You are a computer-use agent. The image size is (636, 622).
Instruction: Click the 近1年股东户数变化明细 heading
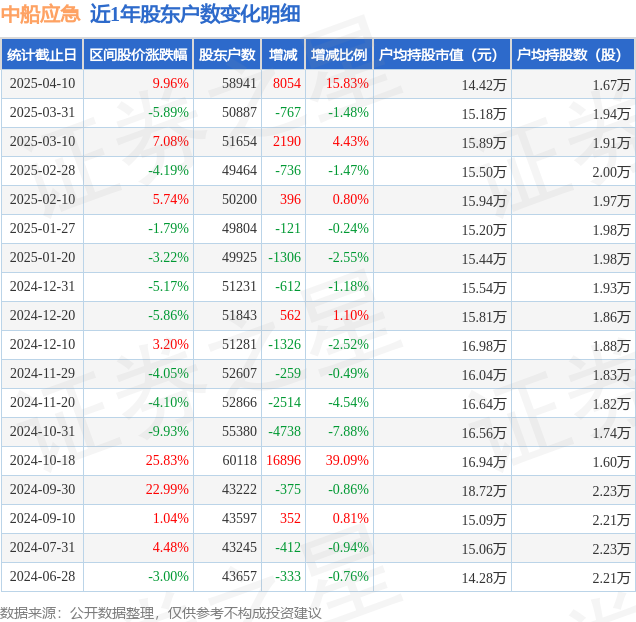(x=195, y=14)
